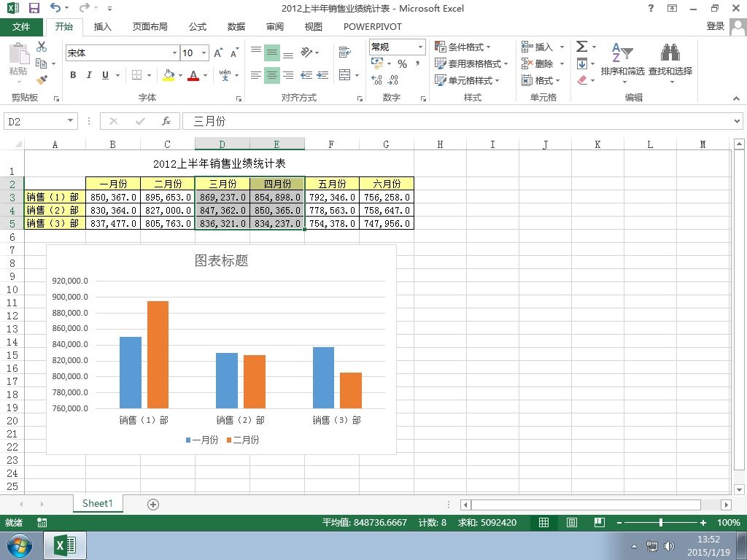This screenshot has height=560, width=747.
Task: Click the percent style icon
Action: pos(403,64)
